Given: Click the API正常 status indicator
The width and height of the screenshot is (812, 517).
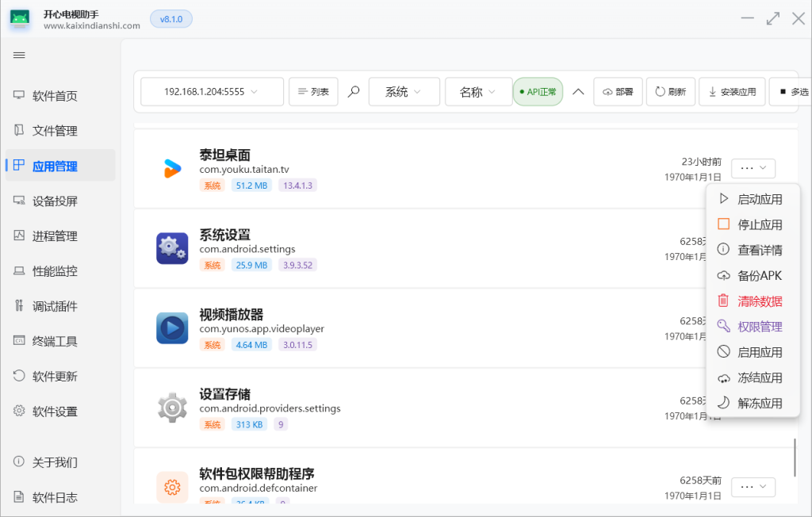Looking at the screenshot, I should coord(538,92).
